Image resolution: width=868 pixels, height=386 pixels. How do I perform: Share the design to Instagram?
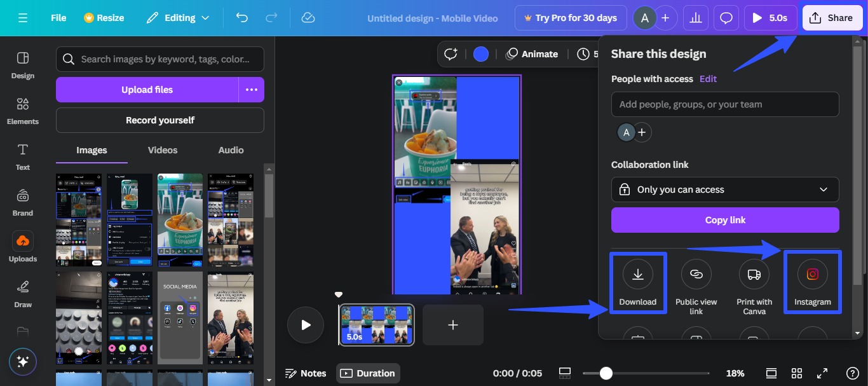pyautogui.click(x=813, y=280)
